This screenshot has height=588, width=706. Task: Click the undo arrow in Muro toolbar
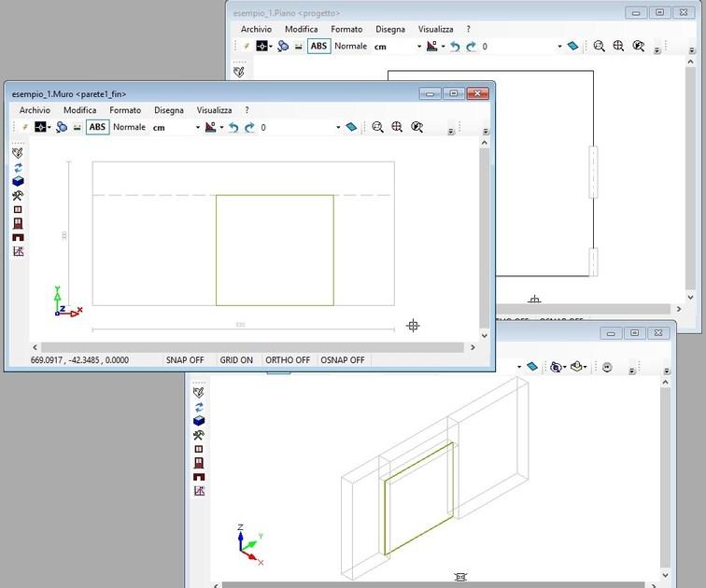(233, 127)
